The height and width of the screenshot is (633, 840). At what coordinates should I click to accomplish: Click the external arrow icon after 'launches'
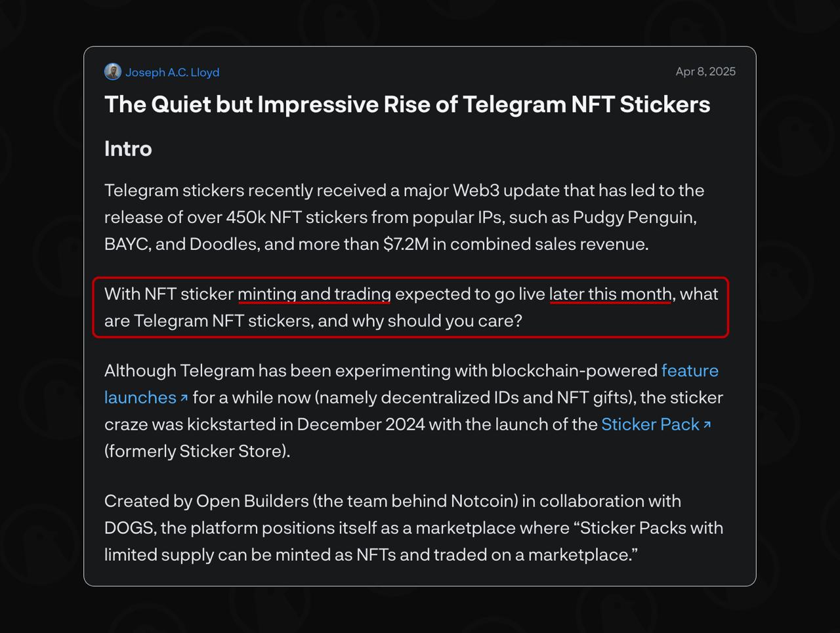pyautogui.click(x=184, y=398)
